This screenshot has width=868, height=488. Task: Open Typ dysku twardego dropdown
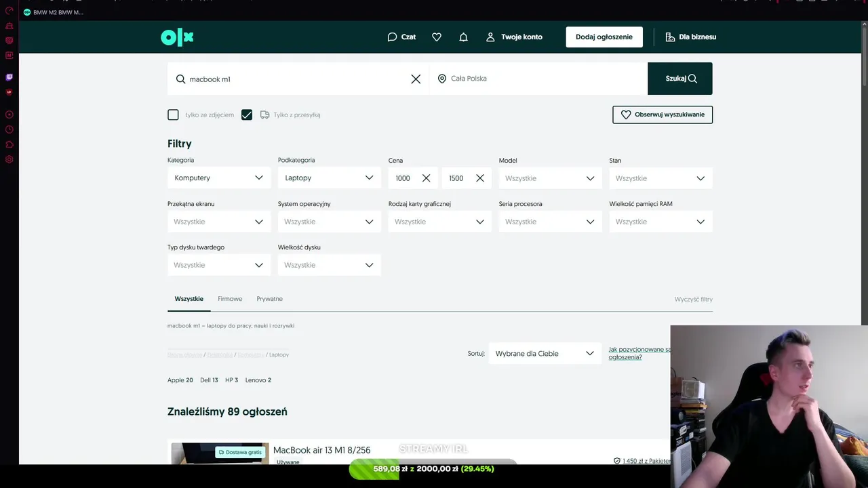point(219,265)
